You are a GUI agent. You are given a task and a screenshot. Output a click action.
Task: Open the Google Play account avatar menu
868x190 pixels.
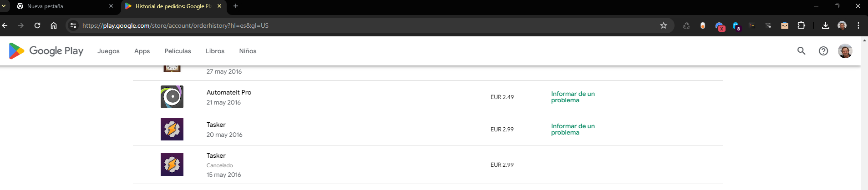coord(845,51)
